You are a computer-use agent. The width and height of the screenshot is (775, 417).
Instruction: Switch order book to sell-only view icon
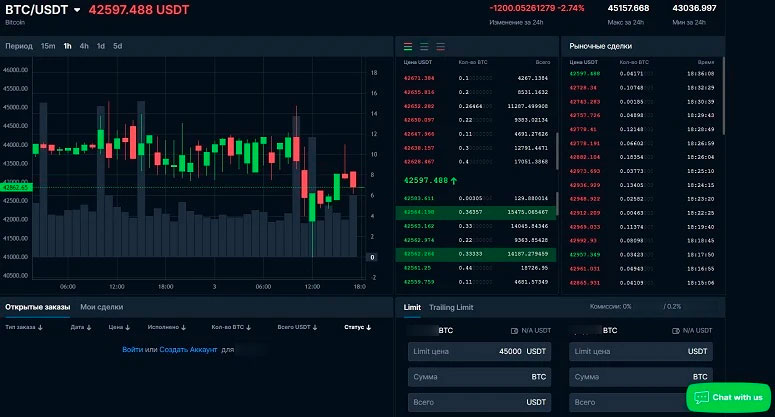[443, 46]
